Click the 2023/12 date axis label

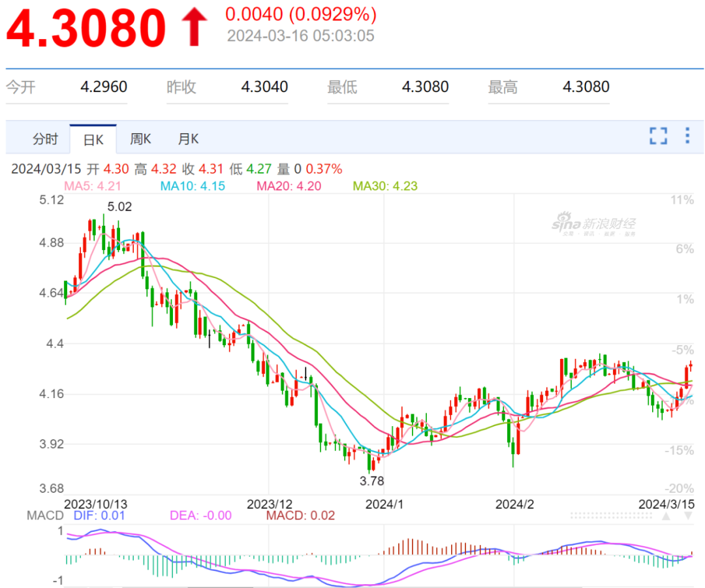(270, 504)
